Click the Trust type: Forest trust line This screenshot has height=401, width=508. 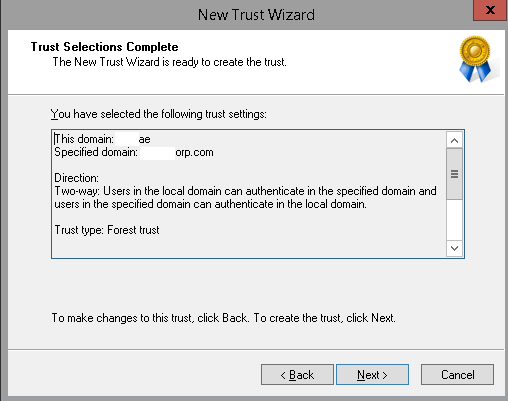tap(107, 230)
